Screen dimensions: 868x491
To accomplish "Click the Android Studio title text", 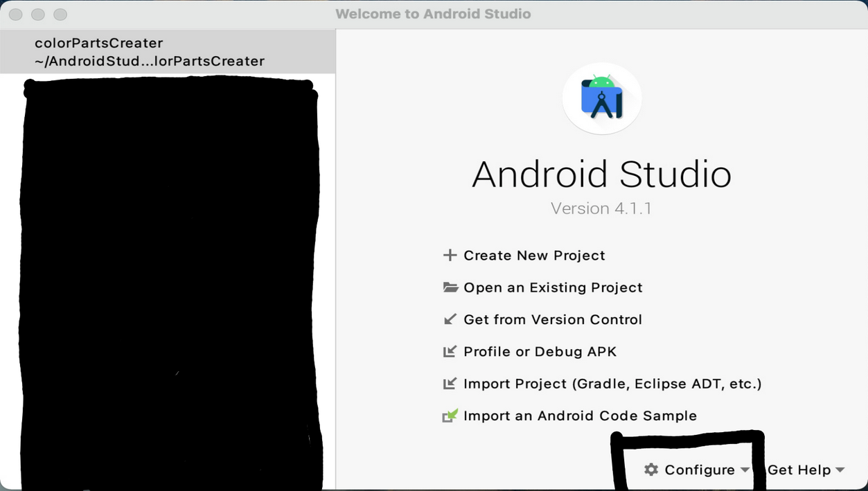I will 601,174.
